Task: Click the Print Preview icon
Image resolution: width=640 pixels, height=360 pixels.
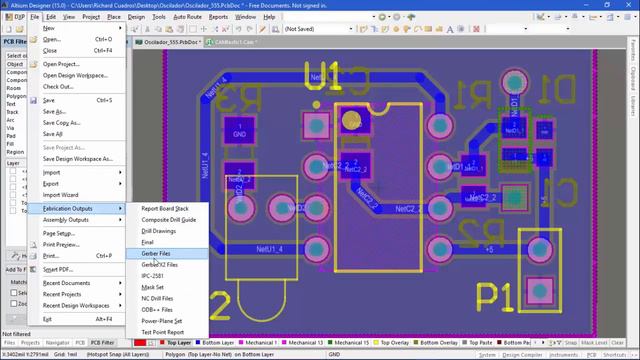Action: click(x=34, y=245)
